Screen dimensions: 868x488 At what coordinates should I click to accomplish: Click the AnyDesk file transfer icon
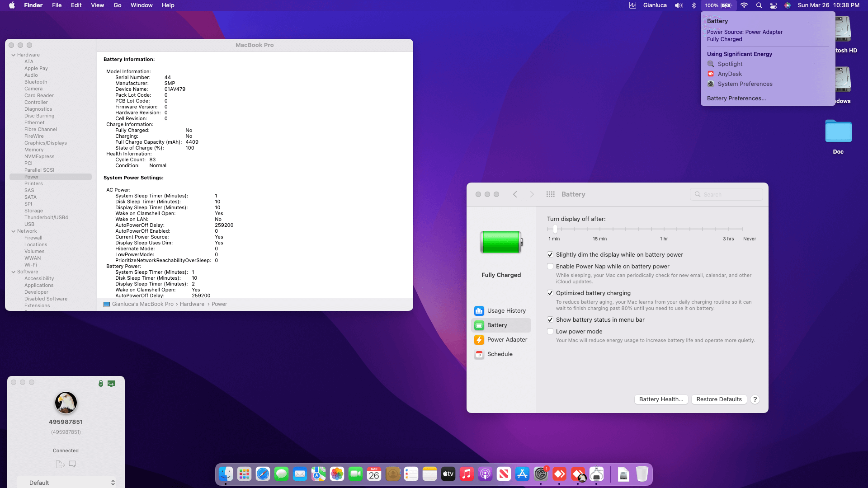[x=60, y=464]
